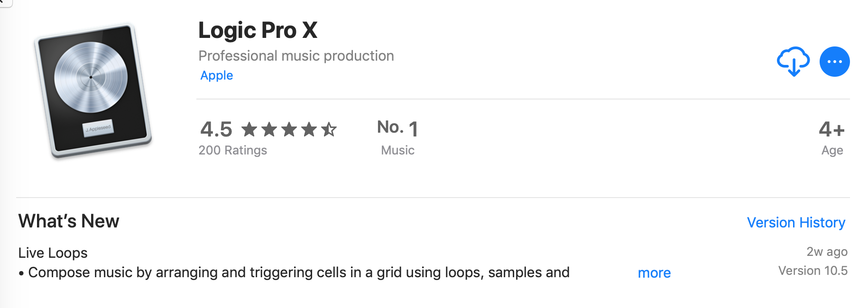Click the Version 10.5 label
868x308 pixels.
pyautogui.click(x=813, y=271)
